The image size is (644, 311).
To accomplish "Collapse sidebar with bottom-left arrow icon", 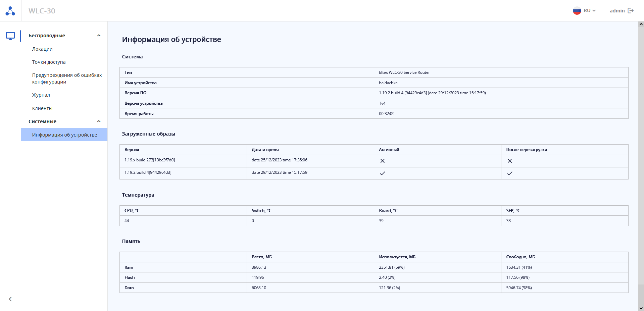I will click(10, 299).
